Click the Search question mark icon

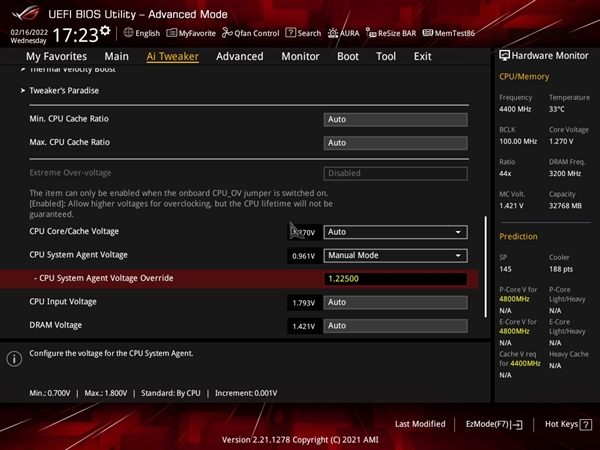tap(290, 33)
